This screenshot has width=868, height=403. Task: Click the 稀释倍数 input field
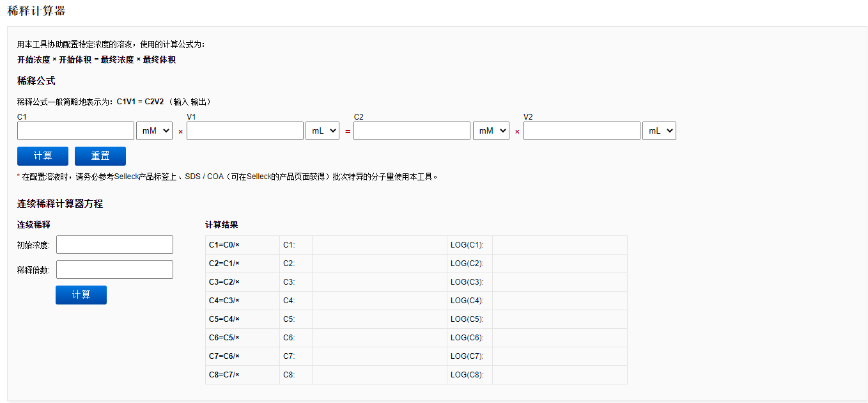(x=114, y=269)
